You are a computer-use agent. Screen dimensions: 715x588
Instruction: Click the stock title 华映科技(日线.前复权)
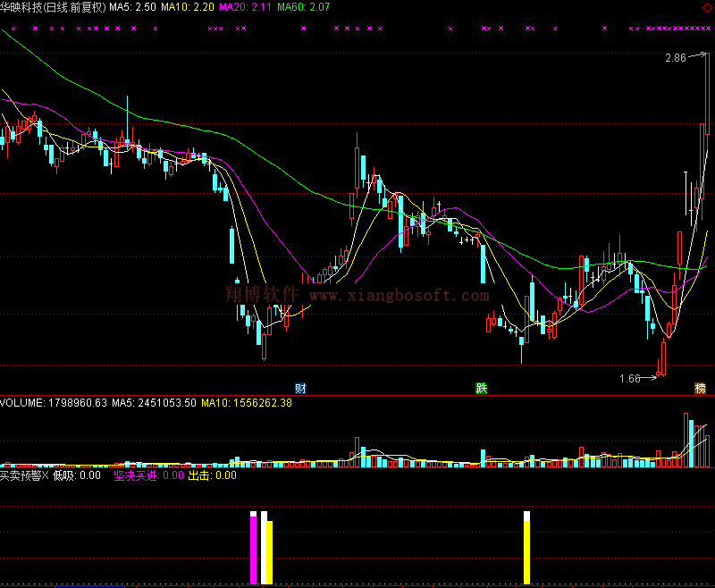(x=53, y=7)
